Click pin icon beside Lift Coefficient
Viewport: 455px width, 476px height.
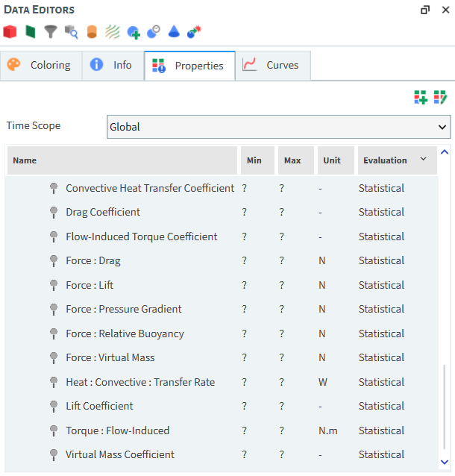tap(54, 407)
